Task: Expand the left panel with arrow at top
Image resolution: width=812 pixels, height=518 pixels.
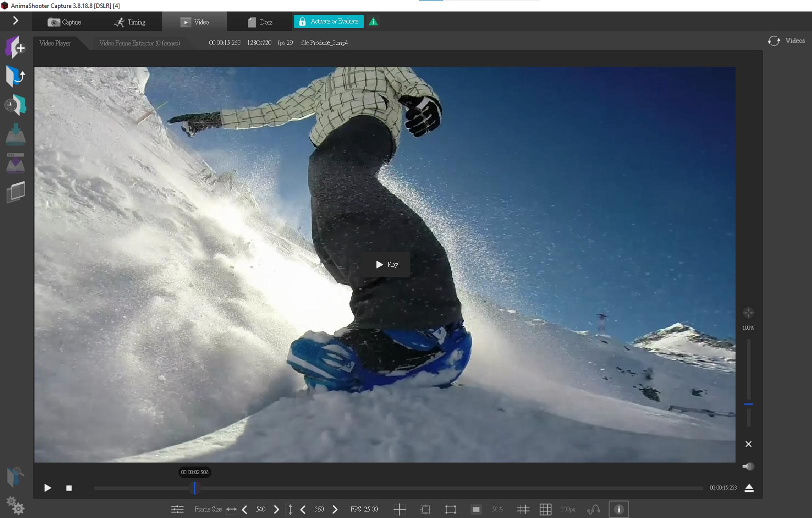Action: (15, 21)
